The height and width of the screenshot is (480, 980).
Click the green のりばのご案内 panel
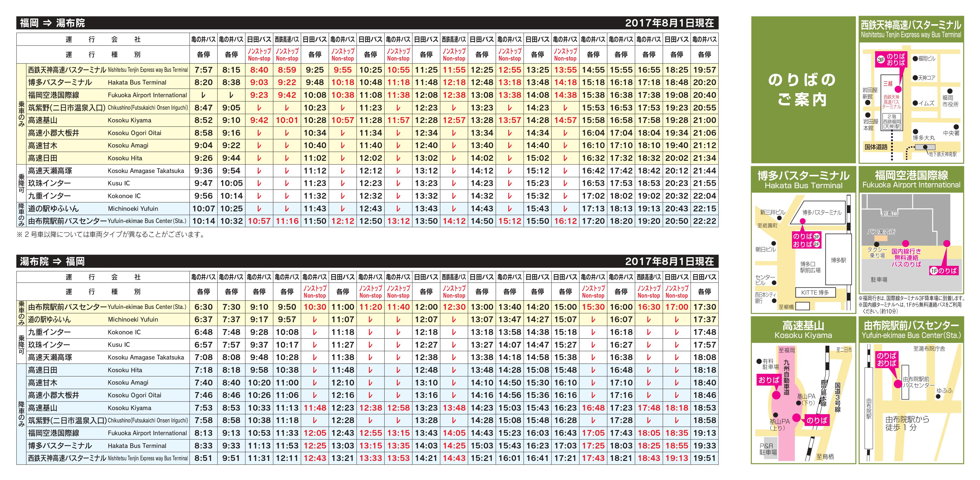click(803, 90)
